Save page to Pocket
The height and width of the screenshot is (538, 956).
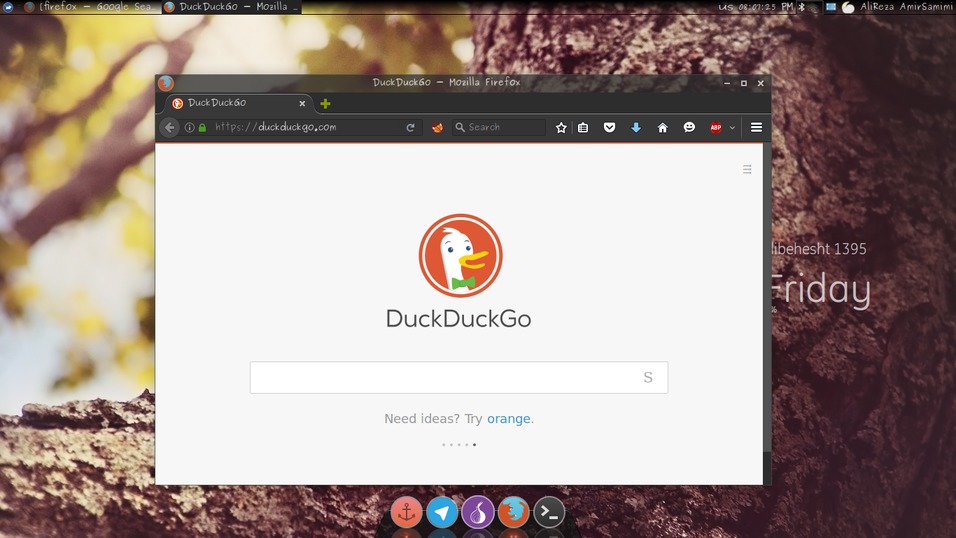tap(610, 127)
